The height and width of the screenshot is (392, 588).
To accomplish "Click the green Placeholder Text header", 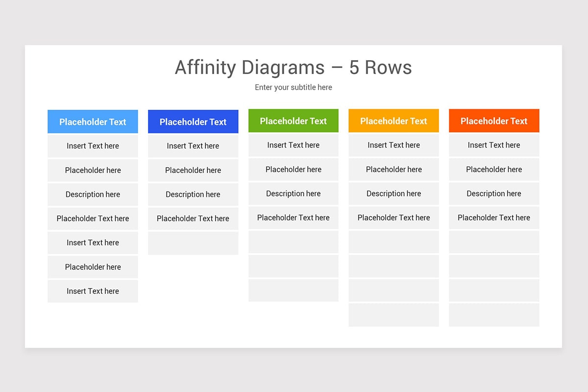I will pos(293,121).
